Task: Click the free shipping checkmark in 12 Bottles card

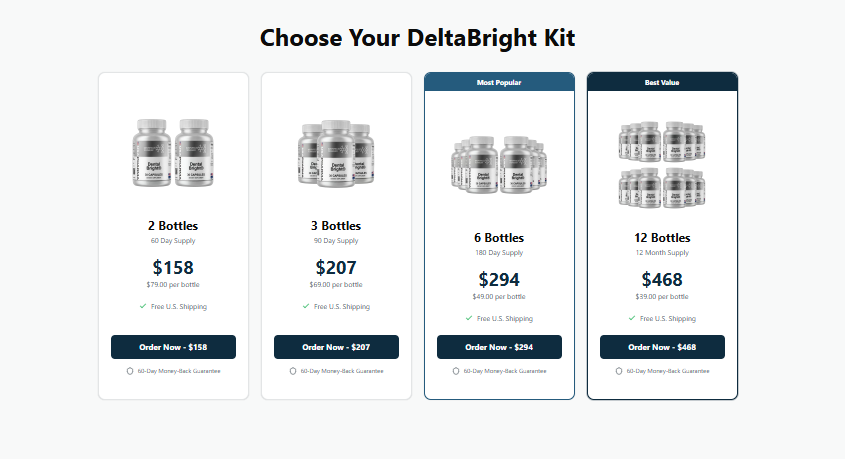Action: pos(632,319)
